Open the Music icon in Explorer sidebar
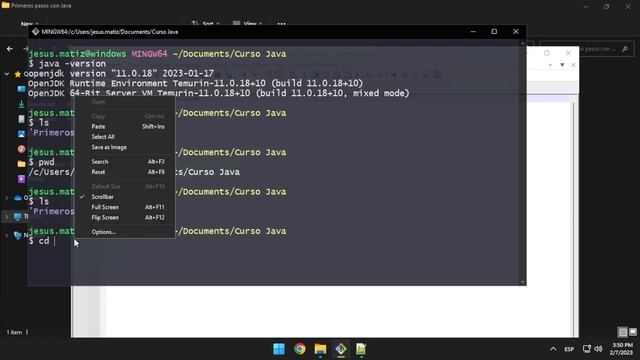640x360 pixels. pos(21,149)
